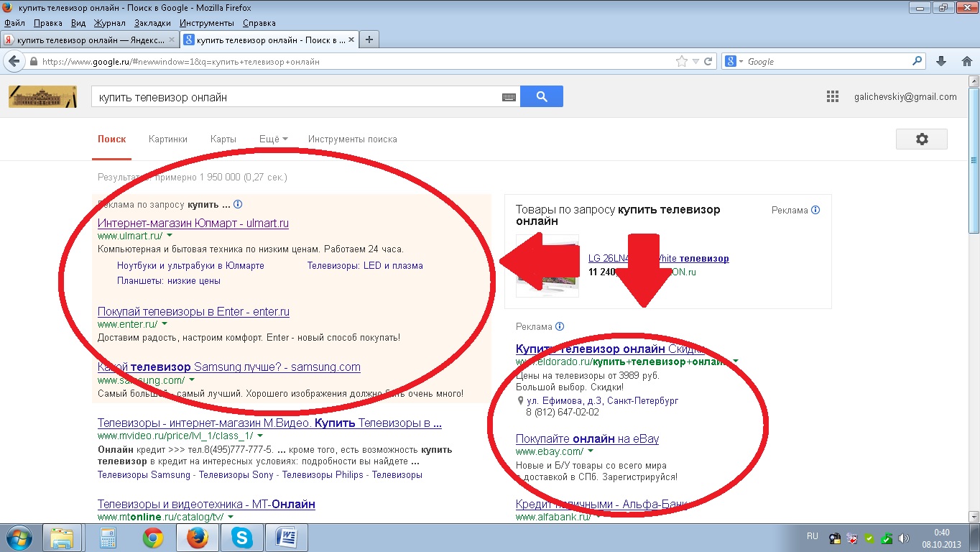This screenshot has width=980, height=552.
Task: Switch to the Картинки search tab
Action: click(167, 139)
